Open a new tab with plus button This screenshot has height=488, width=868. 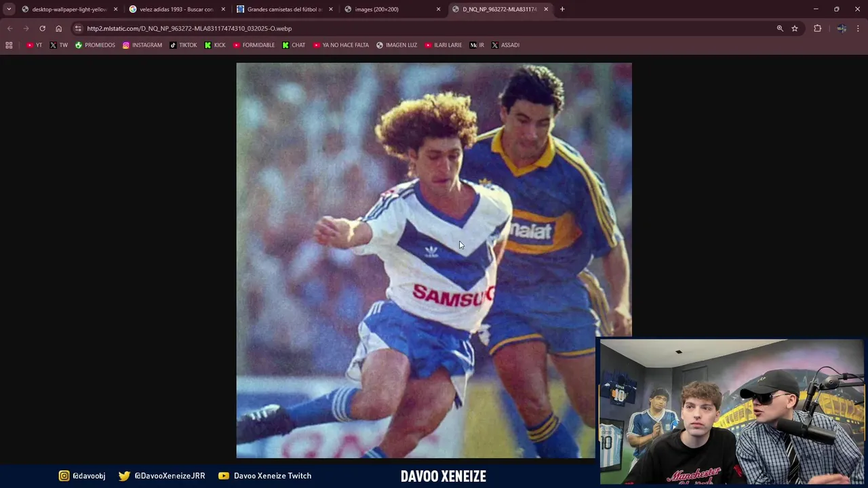(x=562, y=9)
